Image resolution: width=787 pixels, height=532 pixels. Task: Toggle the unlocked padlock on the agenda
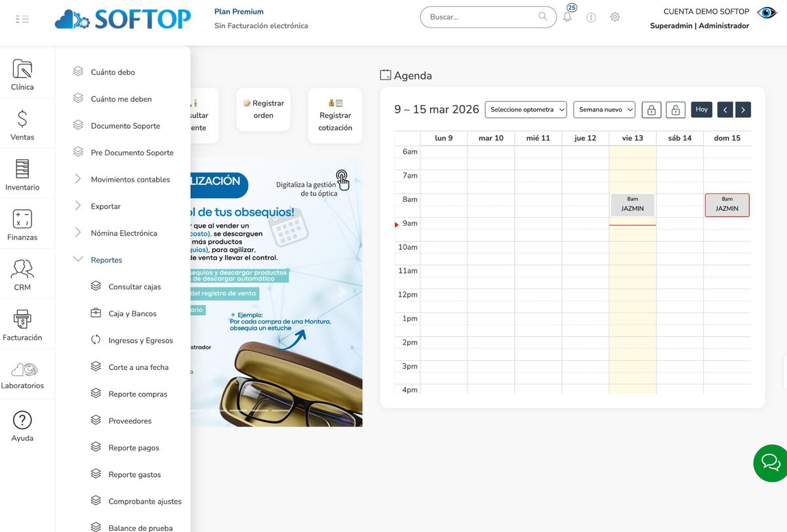[x=676, y=110]
